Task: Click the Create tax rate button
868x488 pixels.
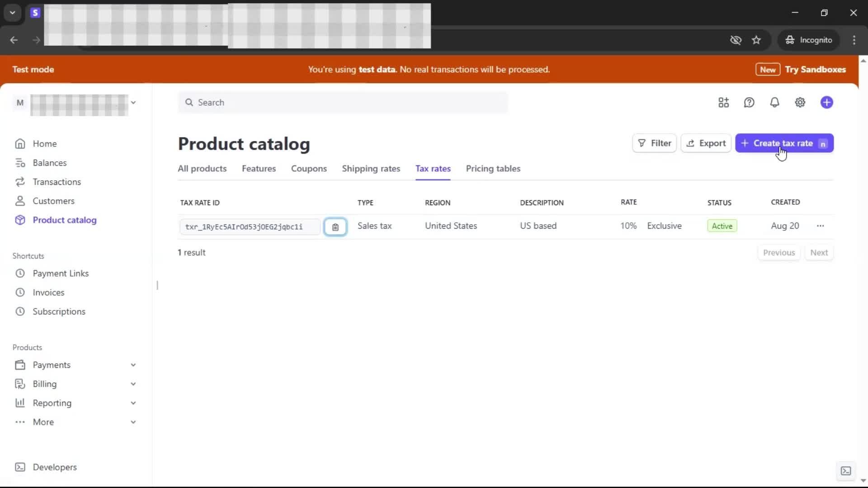Action: point(784,143)
